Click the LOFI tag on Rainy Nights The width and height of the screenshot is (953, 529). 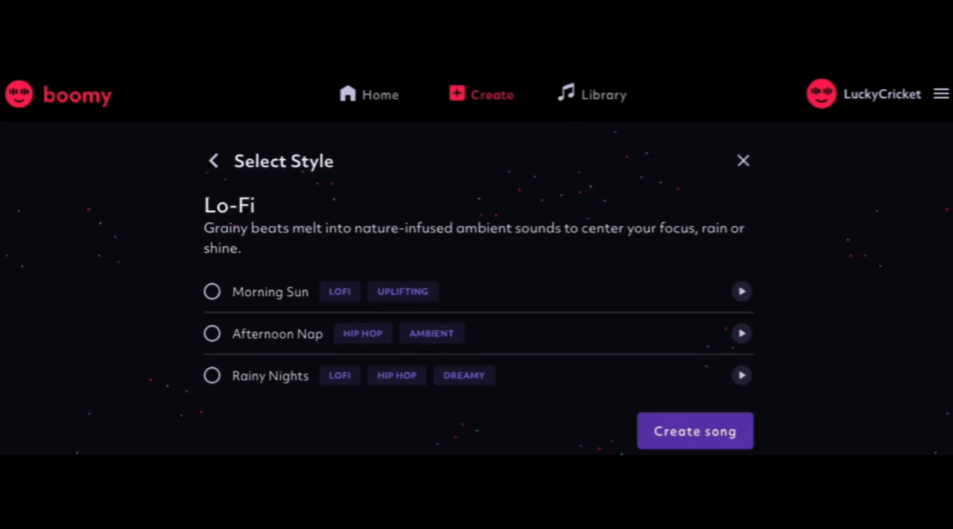point(340,376)
